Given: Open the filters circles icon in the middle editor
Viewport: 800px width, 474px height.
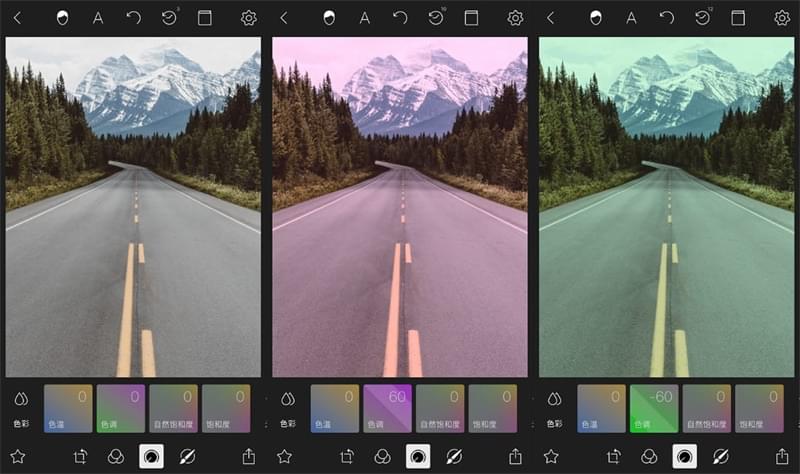Looking at the screenshot, I should point(382,456).
